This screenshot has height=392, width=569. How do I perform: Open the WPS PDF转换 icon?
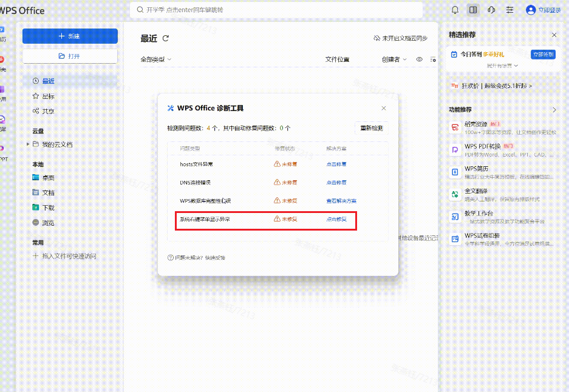(455, 150)
